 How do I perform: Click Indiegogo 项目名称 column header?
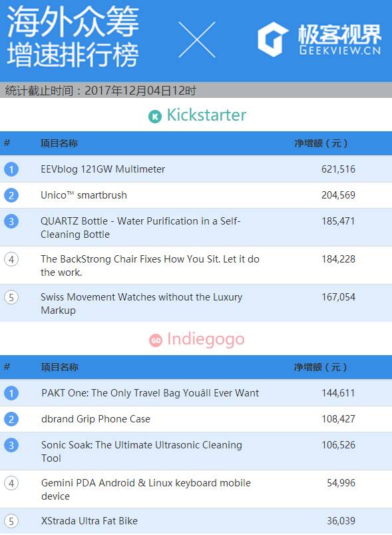pos(60,367)
